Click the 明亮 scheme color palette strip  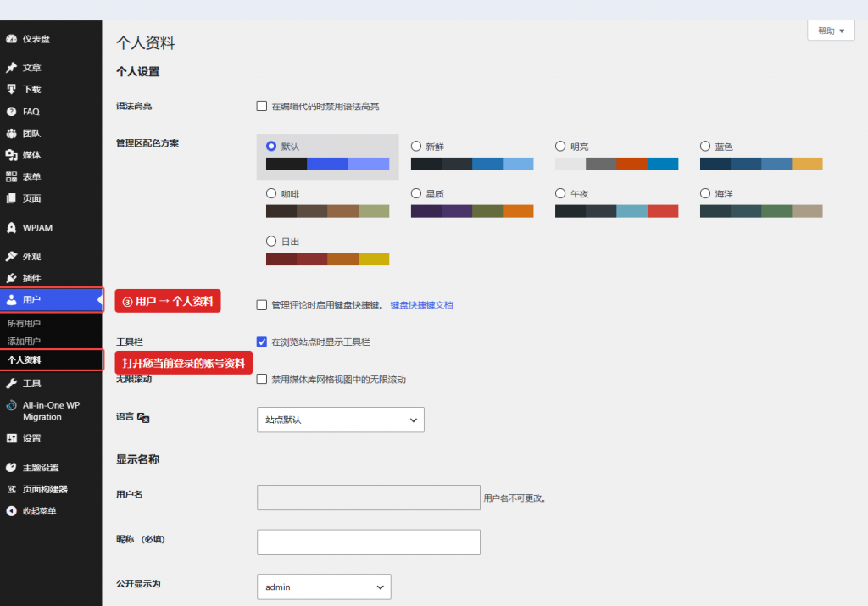tap(617, 164)
